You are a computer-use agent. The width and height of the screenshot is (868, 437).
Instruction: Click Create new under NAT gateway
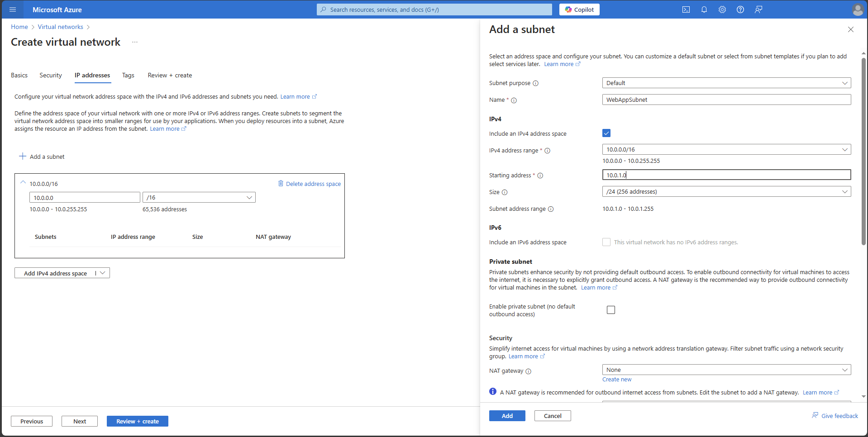click(x=617, y=380)
